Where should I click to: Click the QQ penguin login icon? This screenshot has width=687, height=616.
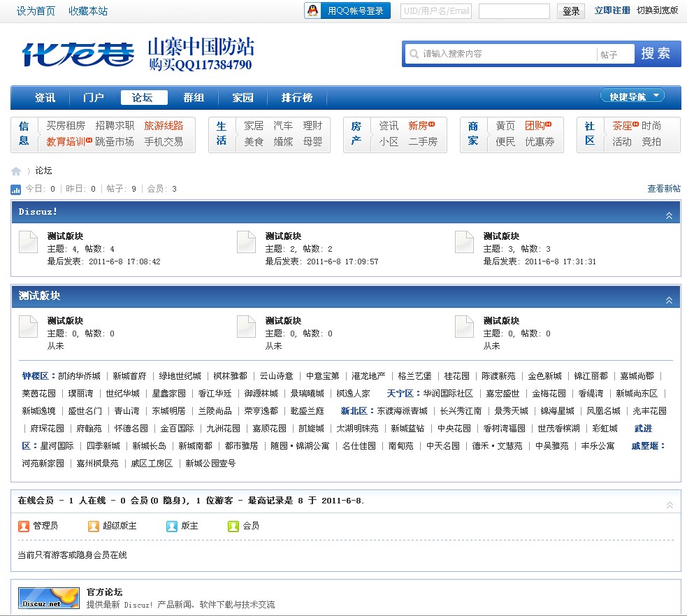(x=313, y=10)
